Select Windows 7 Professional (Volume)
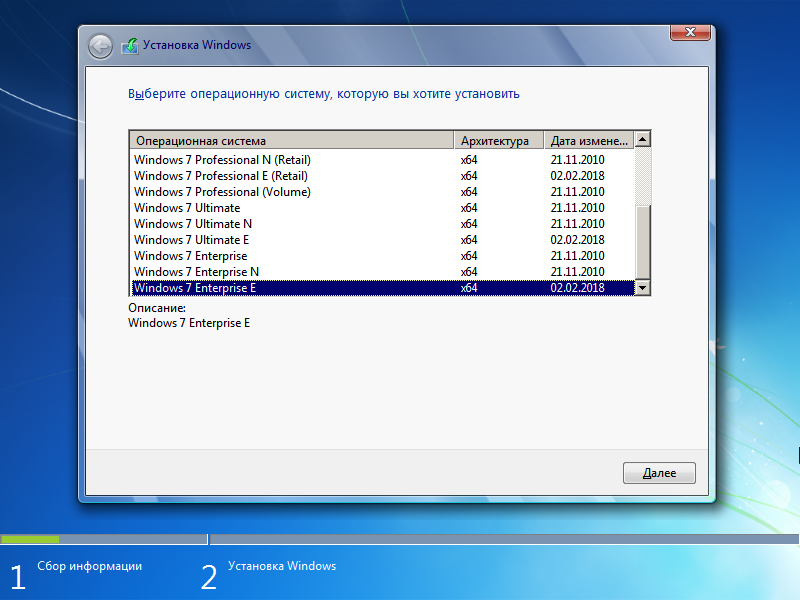 [x=383, y=192]
